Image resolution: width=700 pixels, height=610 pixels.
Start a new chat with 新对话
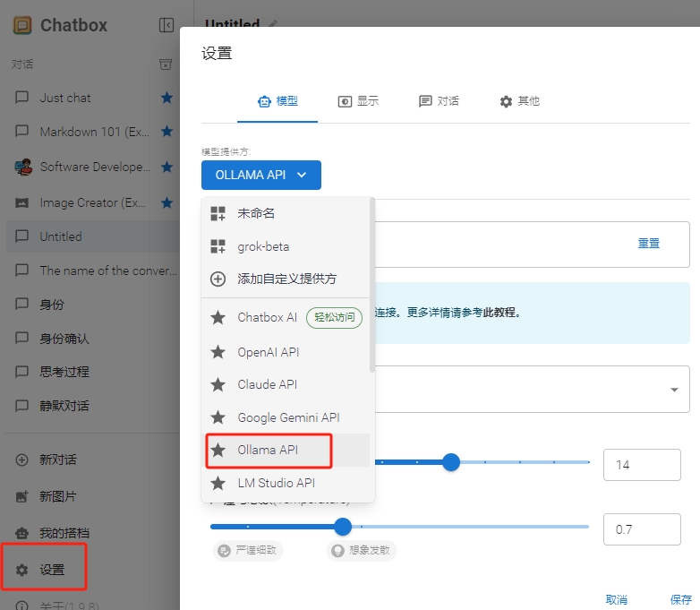pos(93,460)
